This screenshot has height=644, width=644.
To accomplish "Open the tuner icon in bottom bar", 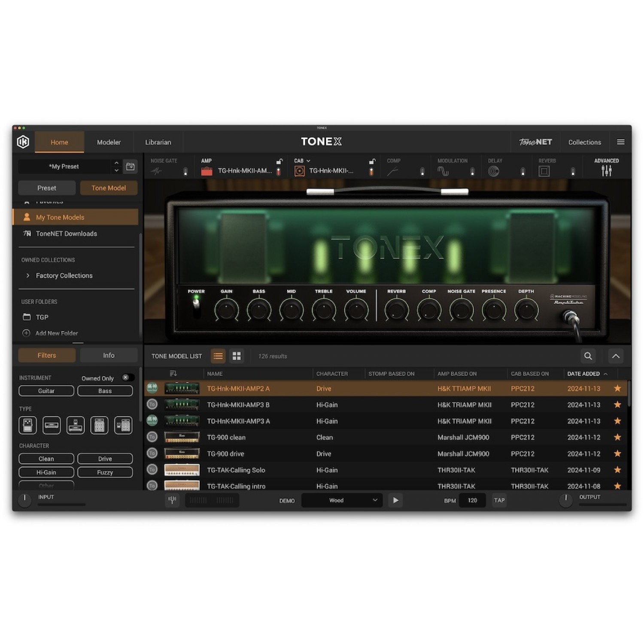I will click(172, 500).
